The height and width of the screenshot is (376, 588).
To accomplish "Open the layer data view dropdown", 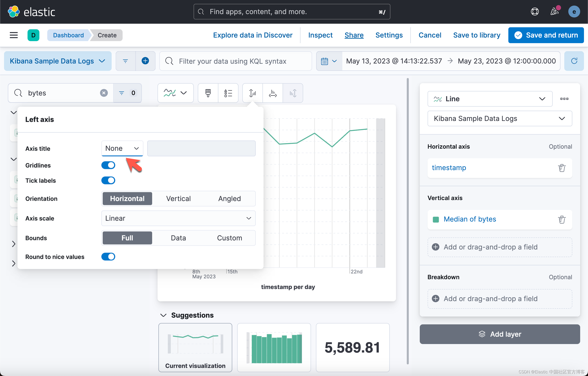I will (500, 118).
